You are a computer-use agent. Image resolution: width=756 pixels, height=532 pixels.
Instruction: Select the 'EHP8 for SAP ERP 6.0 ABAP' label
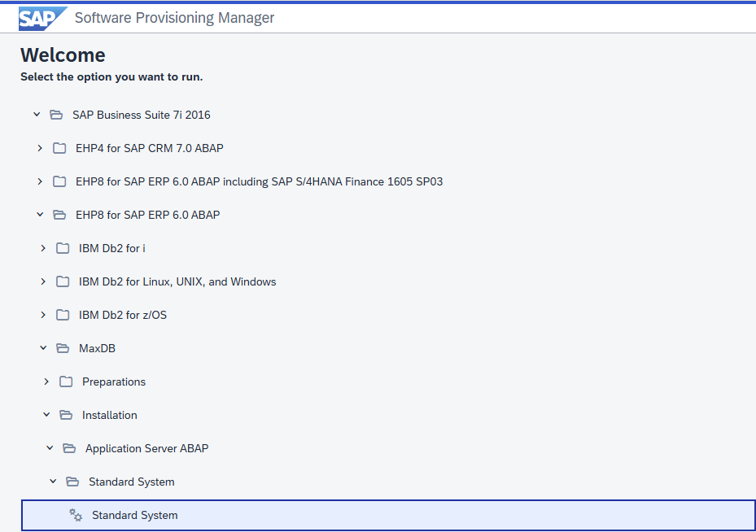point(147,215)
